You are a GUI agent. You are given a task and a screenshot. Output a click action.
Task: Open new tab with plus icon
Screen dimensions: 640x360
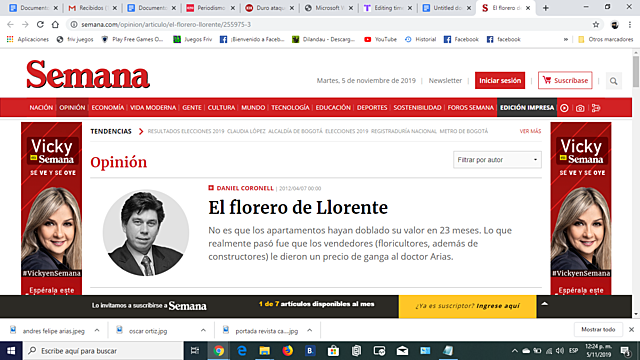546,8
